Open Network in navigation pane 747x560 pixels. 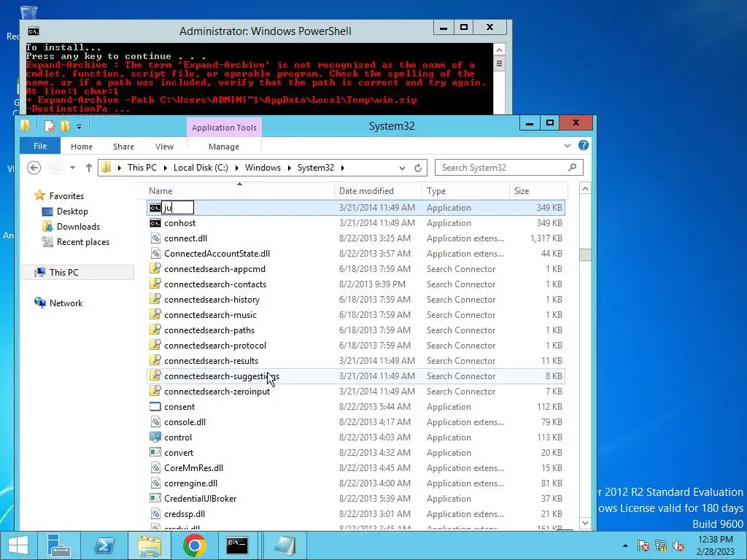pyautogui.click(x=66, y=303)
